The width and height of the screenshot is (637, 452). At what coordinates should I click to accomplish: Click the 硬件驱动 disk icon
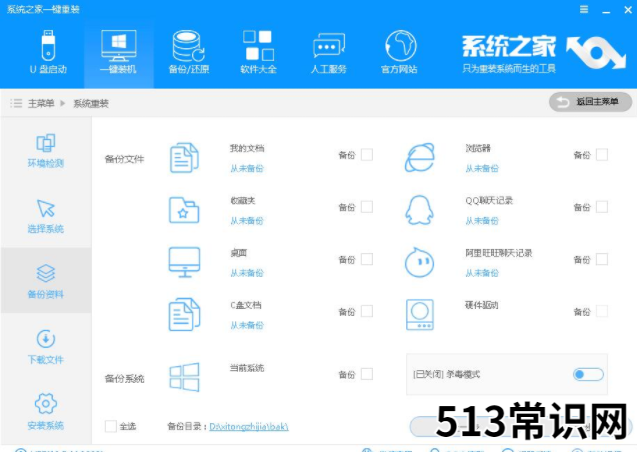tap(420, 315)
